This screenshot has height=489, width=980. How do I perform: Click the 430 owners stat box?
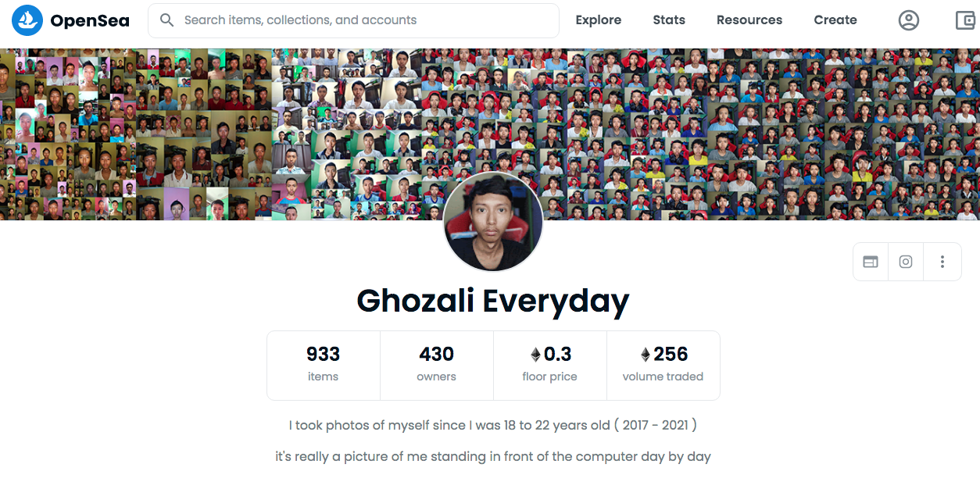point(437,366)
